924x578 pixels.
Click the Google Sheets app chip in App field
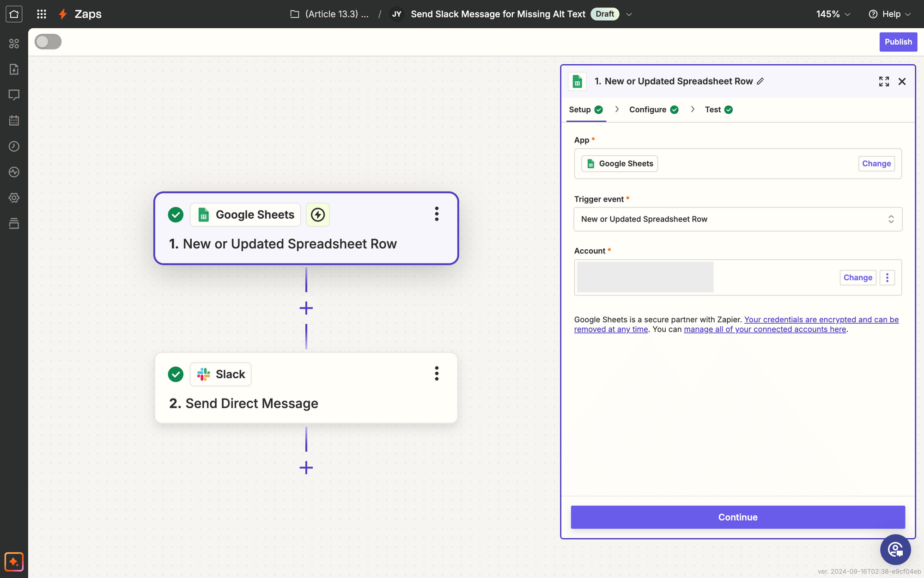(x=620, y=164)
